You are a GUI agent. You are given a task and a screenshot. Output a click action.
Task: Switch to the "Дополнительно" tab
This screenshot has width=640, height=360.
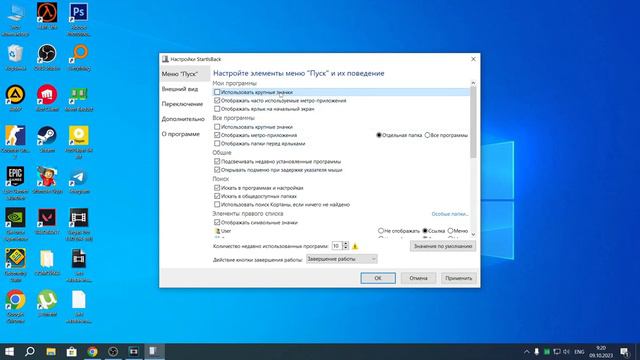coord(183,119)
